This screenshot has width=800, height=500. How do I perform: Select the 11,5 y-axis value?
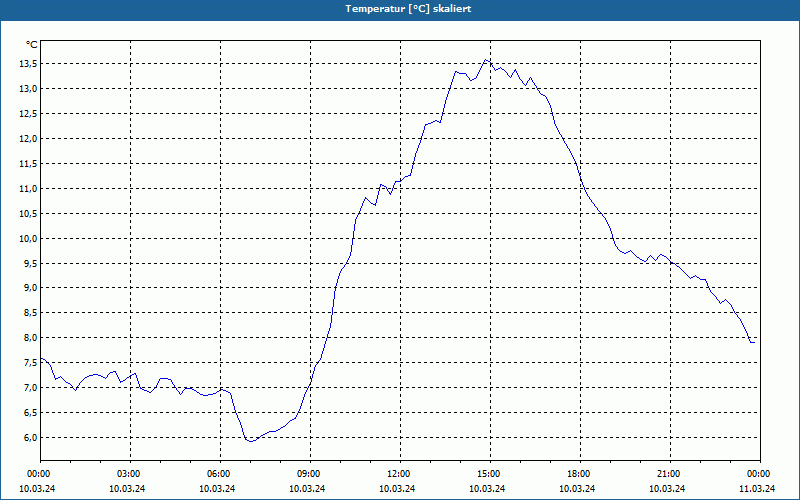pos(29,164)
